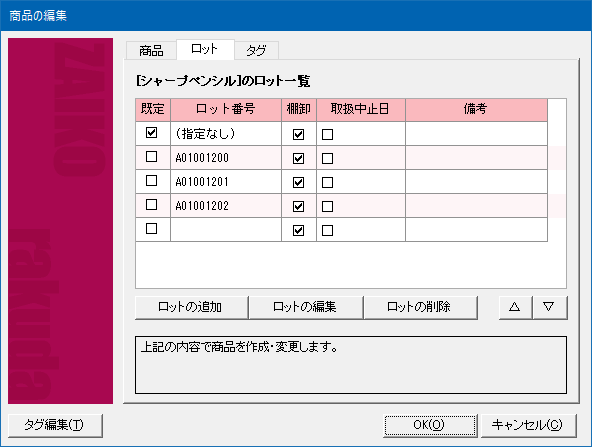Image resolution: width=592 pixels, height=447 pixels.
Task: Click the empty lot number cell in last row
Action: pyautogui.click(x=226, y=230)
